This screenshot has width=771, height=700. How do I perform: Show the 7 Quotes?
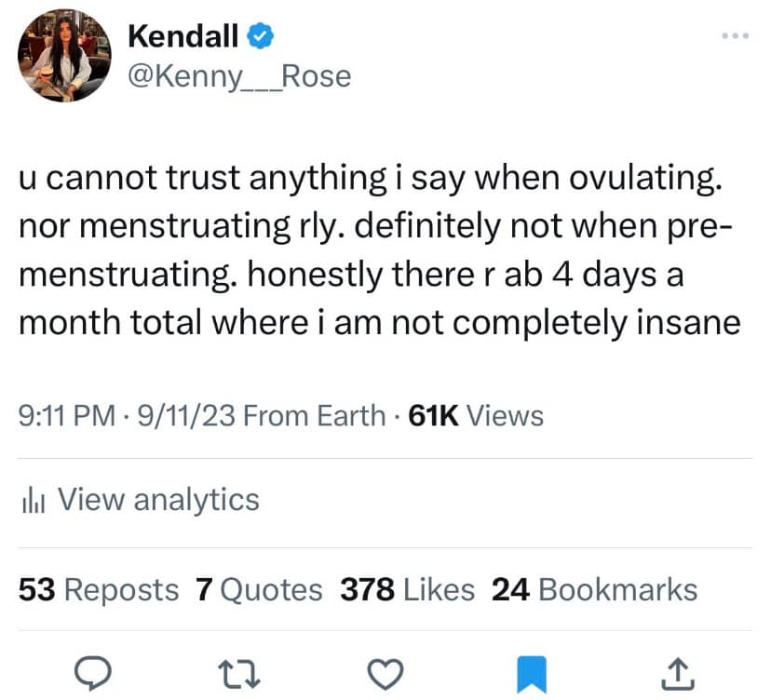pyautogui.click(x=259, y=589)
